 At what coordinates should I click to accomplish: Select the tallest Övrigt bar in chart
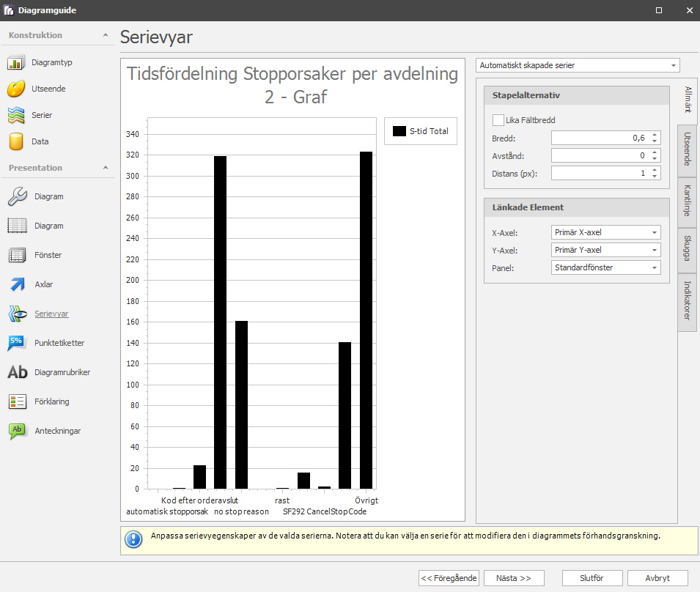366,320
